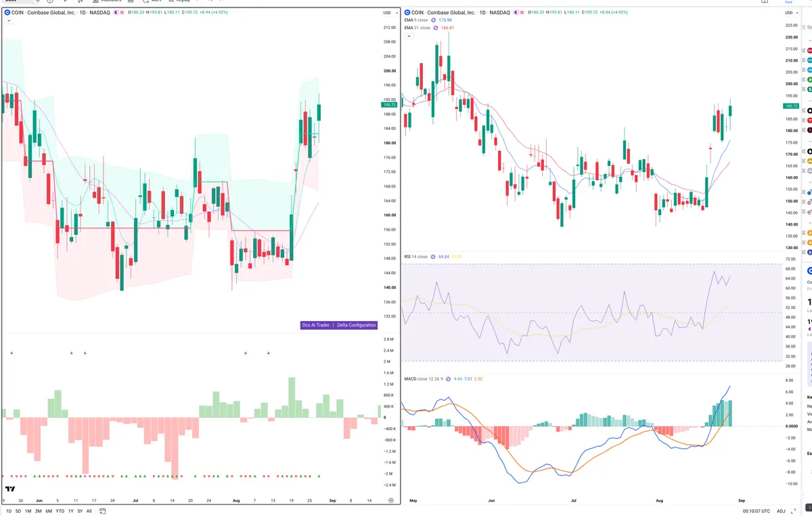Open the go-to-date calendar icon

[x=103, y=511]
